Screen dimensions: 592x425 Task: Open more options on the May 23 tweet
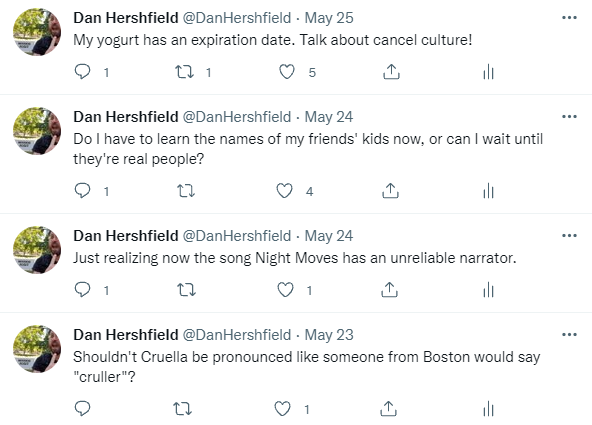[x=569, y=335]
